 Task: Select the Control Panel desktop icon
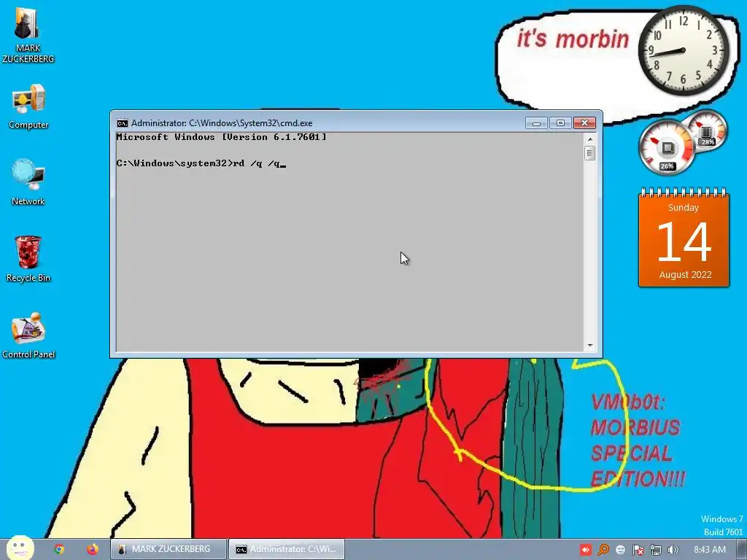click(x=28, y=335)
